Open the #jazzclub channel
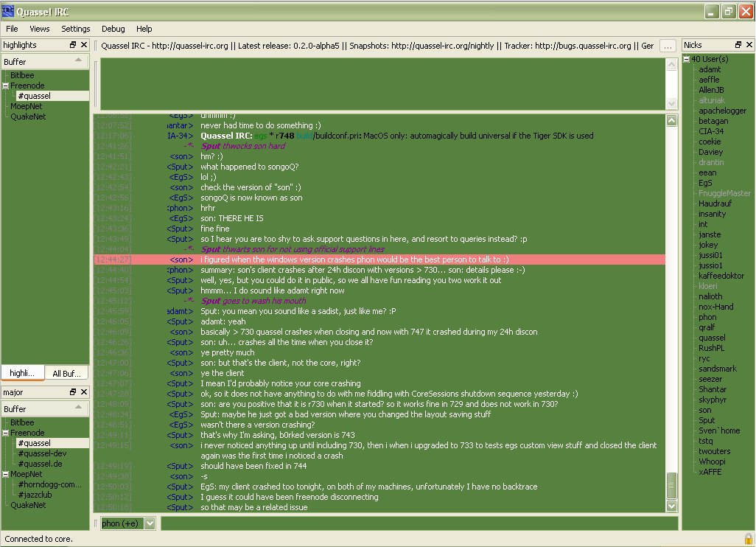The width and height of the screenshot is (756, 547). [x=35, y=495]
